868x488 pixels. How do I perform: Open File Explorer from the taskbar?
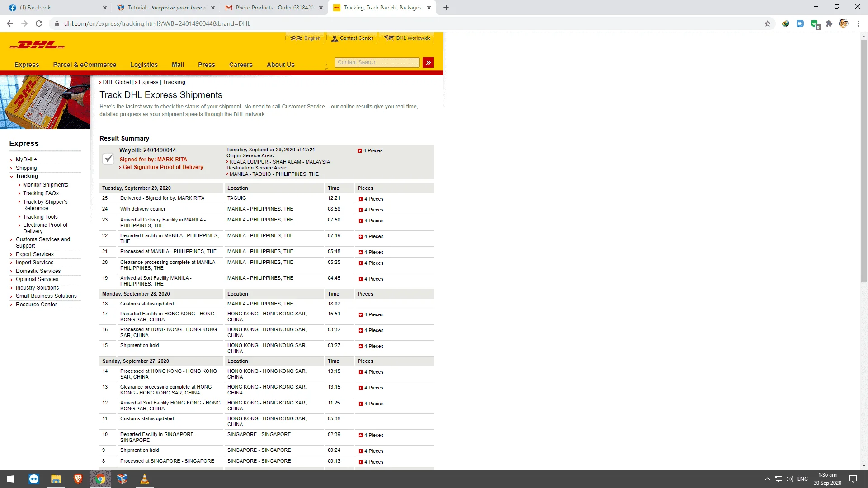(56, 479)
